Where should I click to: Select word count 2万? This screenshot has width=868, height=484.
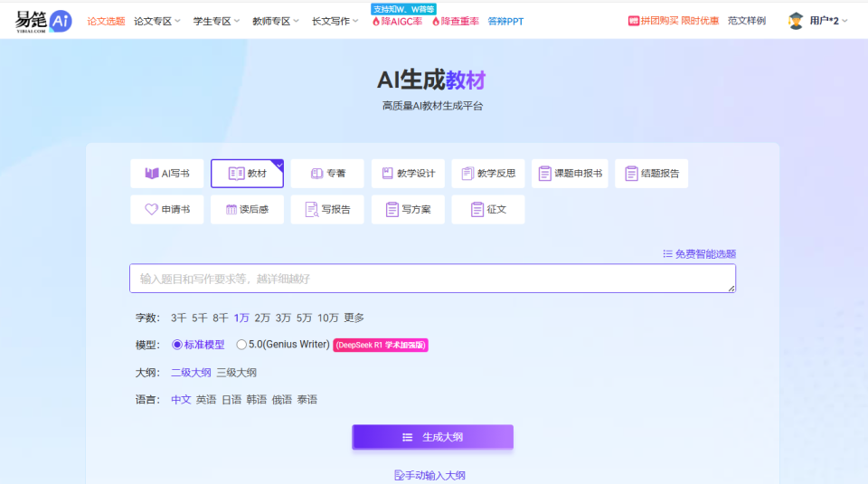click(x=262, y=318)
